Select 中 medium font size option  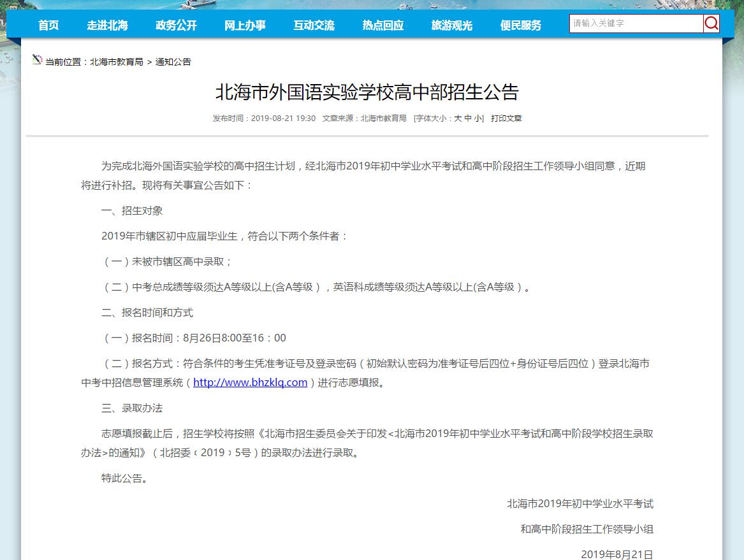467,118
